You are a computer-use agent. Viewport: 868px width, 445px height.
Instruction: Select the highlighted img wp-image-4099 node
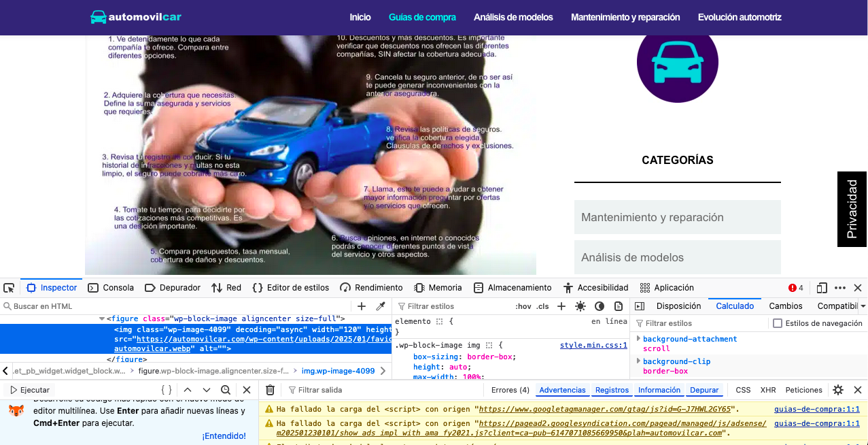point(196,339)
